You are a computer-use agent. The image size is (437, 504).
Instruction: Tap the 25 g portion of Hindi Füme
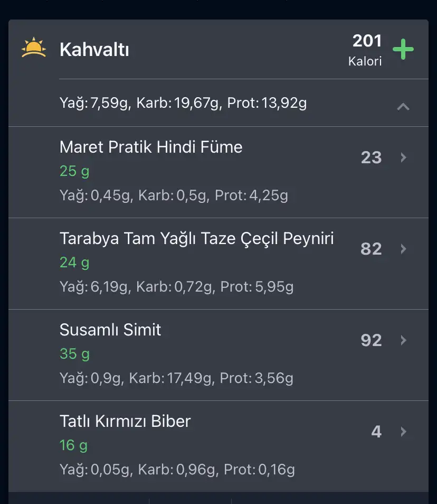pyautogui.click(x=74, y=171)
